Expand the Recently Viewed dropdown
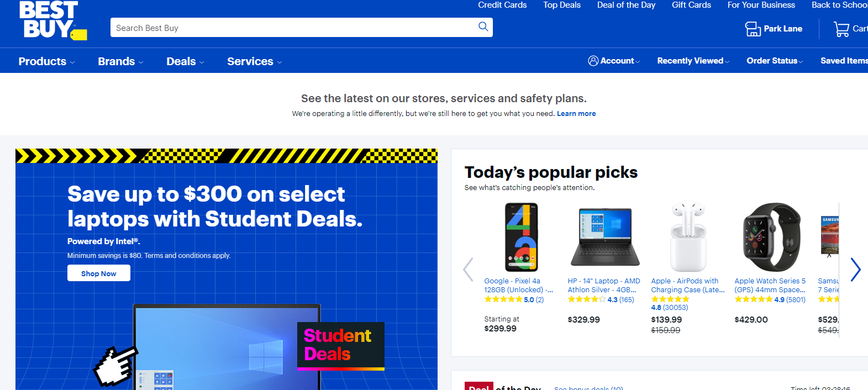868x390 pixels. [x=693, y=61]
